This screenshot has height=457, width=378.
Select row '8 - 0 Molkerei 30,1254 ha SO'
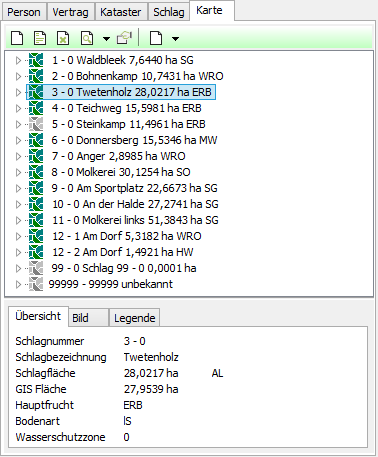121,172
